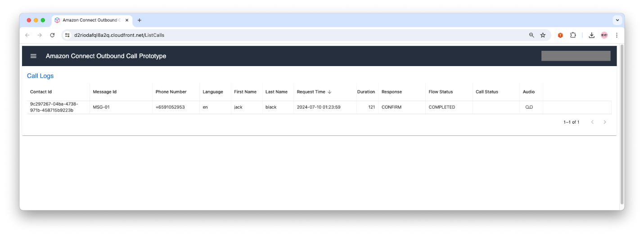Open the Chrome three-dot menu
This screenshot has width=644, height=236.
click(x=617, y=35)
